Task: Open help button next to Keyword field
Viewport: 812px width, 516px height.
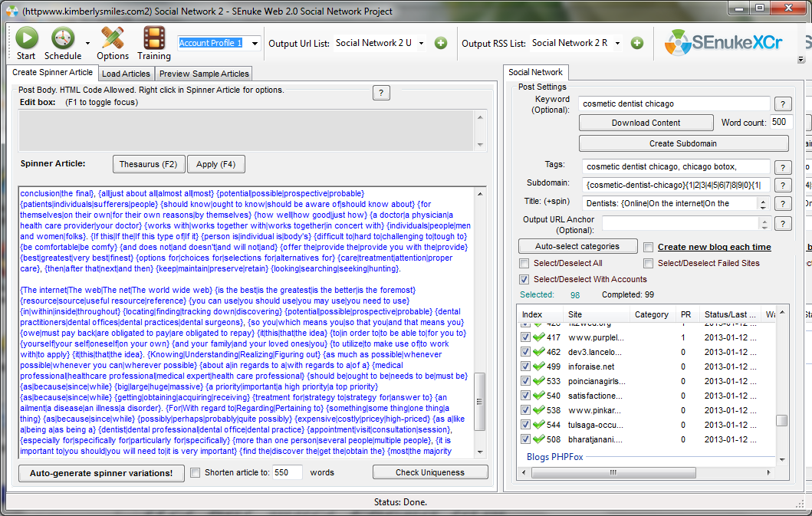Action: click(783, 104)
